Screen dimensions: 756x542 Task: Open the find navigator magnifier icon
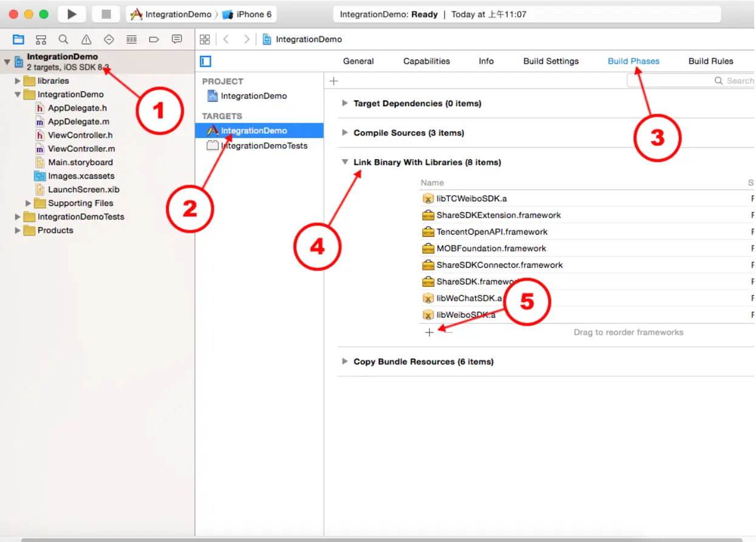pos(64,39)
